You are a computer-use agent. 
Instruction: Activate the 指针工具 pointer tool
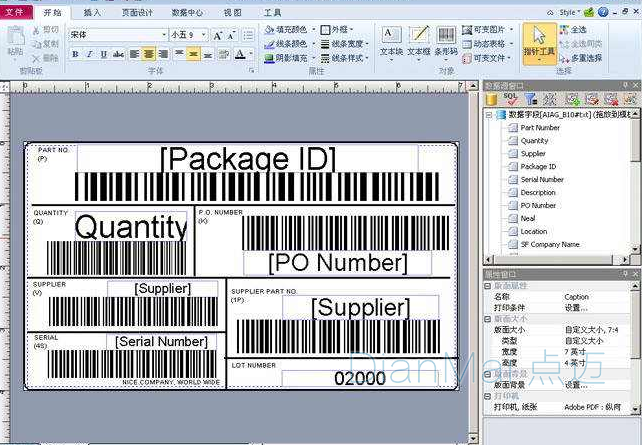(540, 45)
